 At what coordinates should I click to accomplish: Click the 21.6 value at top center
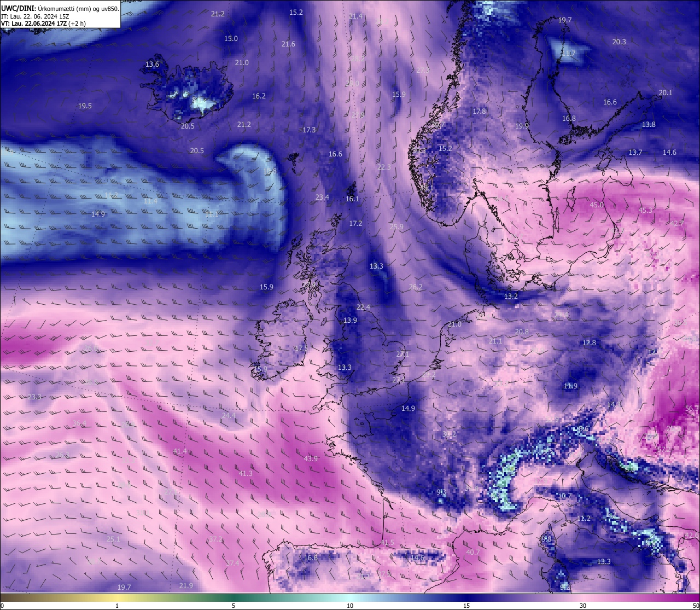click(288, 44)
